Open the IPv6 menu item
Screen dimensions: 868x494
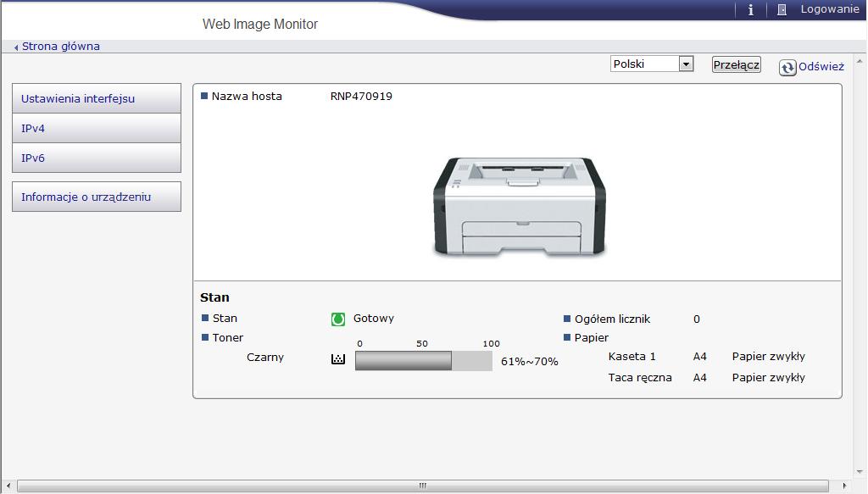click(x=97, y=158)
